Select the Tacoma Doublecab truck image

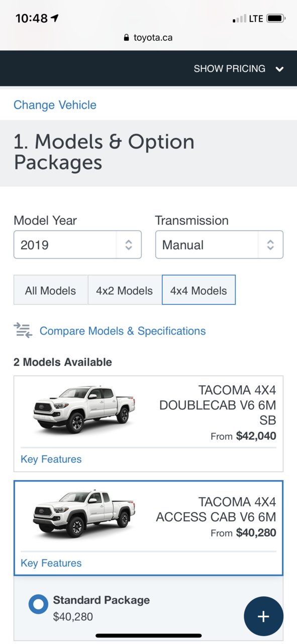point(84,410)
